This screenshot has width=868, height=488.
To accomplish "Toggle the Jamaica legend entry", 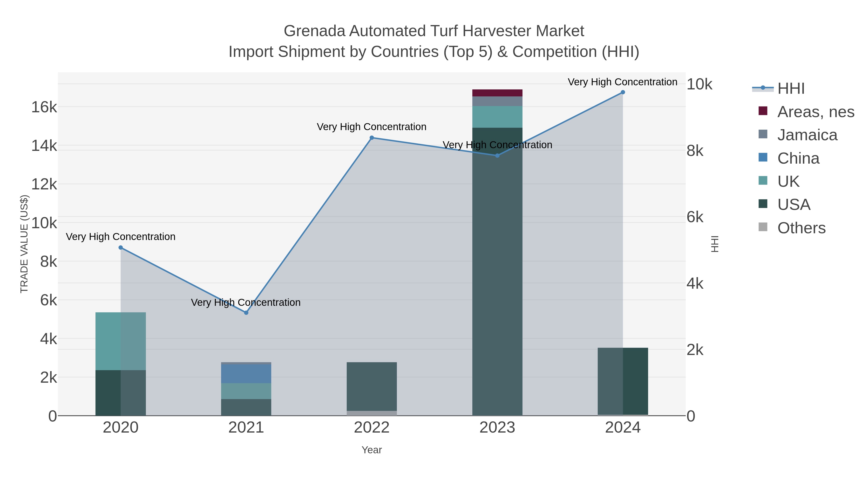I will tap(798, 135).
